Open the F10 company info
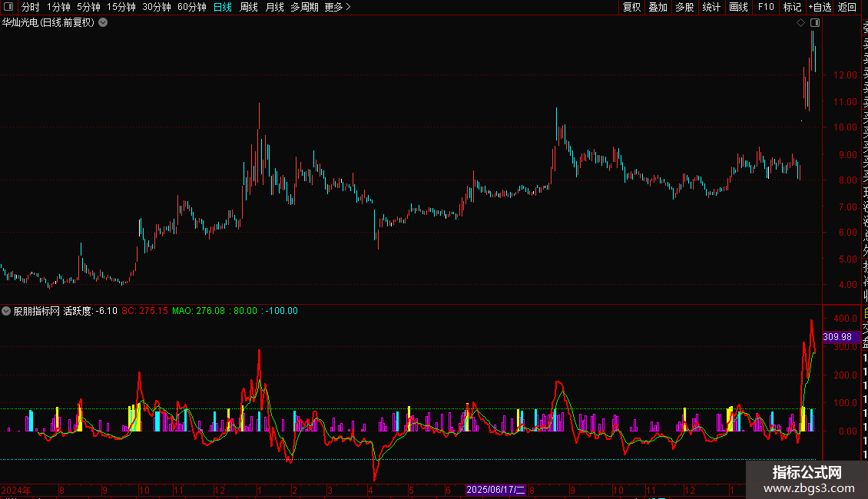The image size is (868, 499). (766, 7)
